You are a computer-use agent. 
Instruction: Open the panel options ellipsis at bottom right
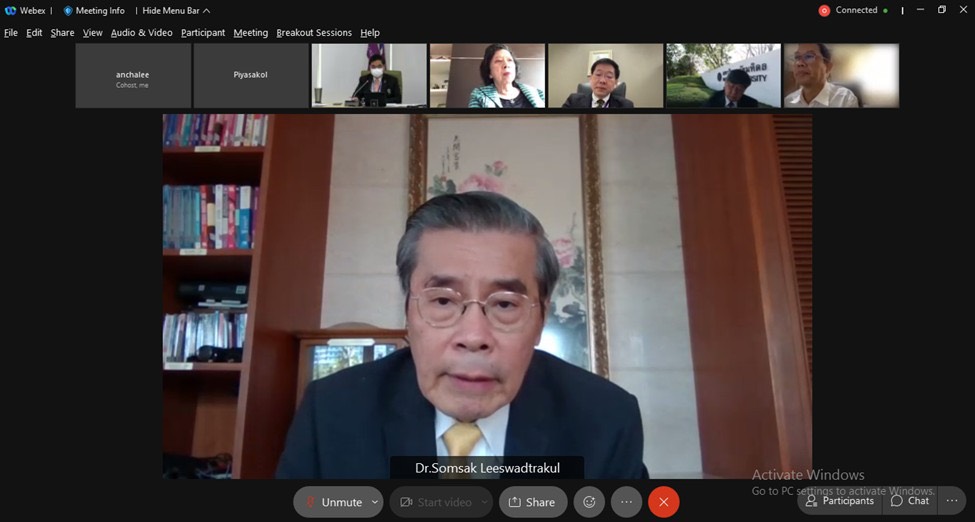click(x=951, y=501)
